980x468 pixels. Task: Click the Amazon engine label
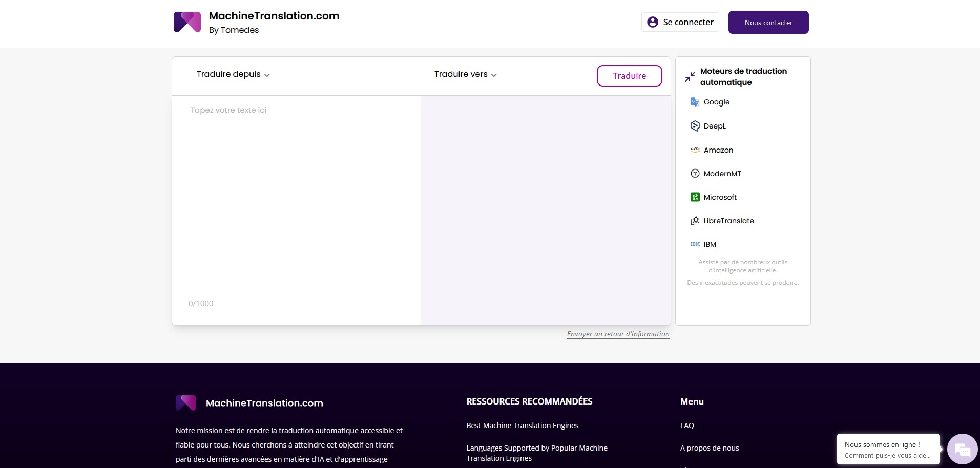718,150
